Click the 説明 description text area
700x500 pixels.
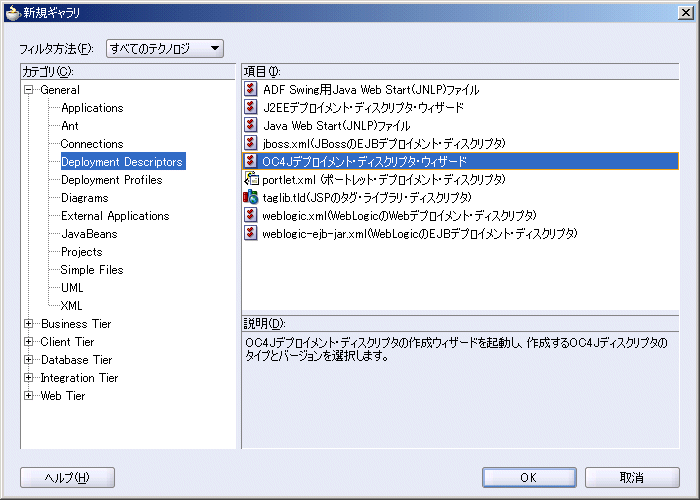tap(460, 390)
